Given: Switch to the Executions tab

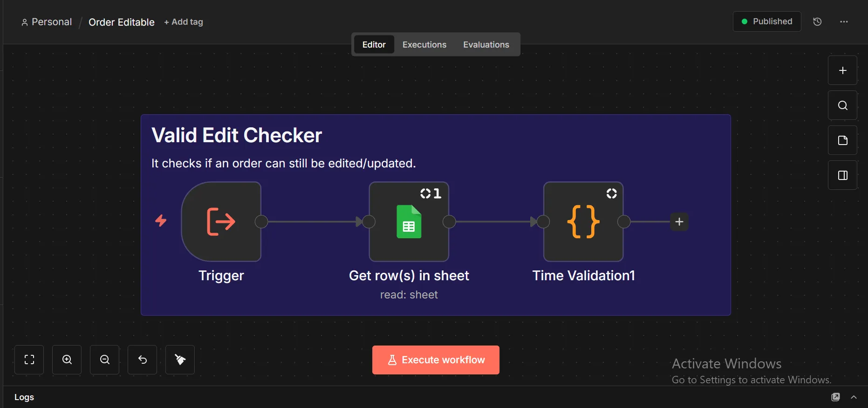Looking at the screenshot, I should pyautogui.click(x=424, y=45).
